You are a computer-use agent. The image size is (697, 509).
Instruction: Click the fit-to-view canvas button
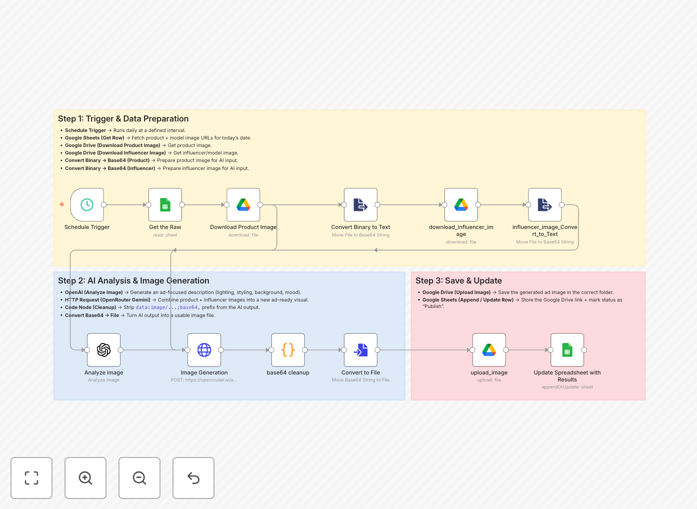pos(32,478)
